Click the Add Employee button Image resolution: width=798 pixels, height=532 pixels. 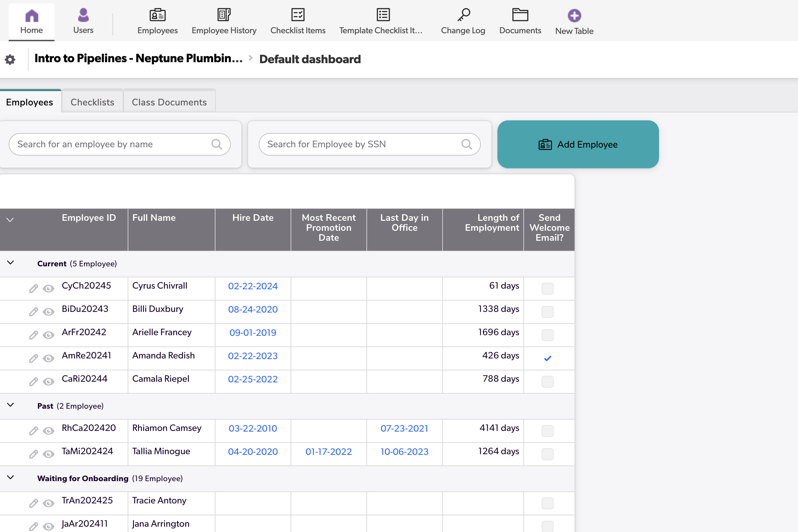[578, 144]
